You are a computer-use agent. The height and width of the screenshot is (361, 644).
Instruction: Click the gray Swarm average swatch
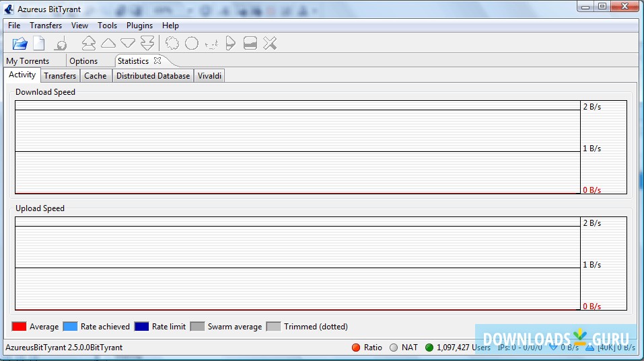click(x=197, y=327)
